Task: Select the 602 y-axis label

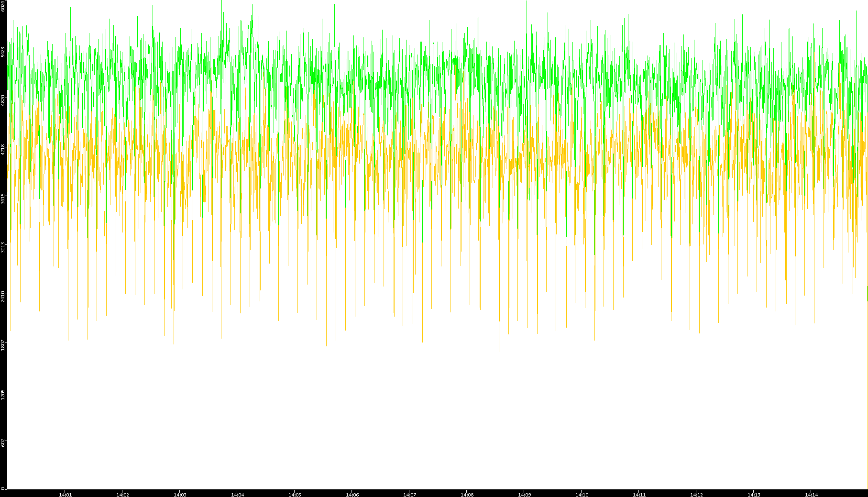Action: point(3,443)
